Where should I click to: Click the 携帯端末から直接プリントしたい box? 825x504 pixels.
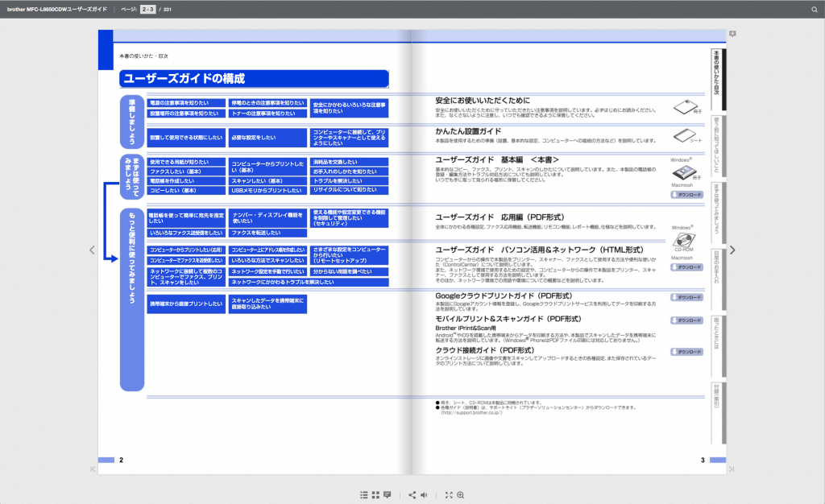tap(186, 304)
